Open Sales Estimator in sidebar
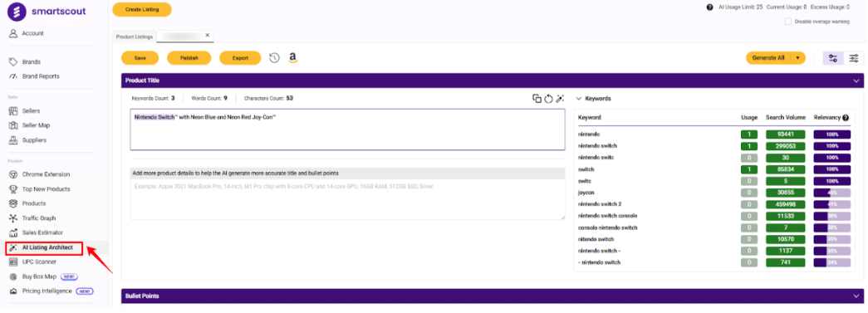This screenshot has height=313, width=868. (x=42, y=232)
